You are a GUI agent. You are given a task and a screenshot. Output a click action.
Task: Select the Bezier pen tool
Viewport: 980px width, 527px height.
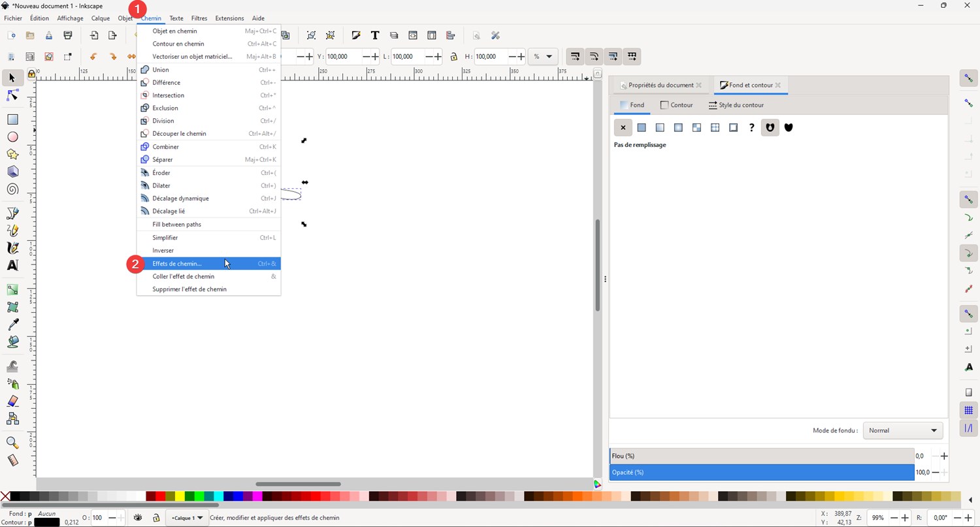12,214
